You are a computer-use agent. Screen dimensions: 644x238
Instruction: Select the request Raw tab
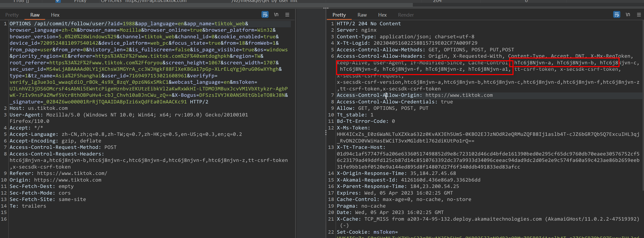click(x=35, y=15)
